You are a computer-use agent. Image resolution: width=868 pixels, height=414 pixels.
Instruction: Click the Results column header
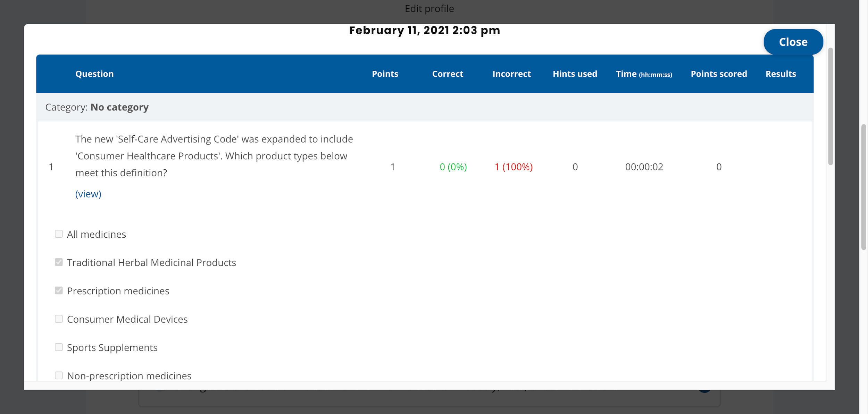[781, 74]
